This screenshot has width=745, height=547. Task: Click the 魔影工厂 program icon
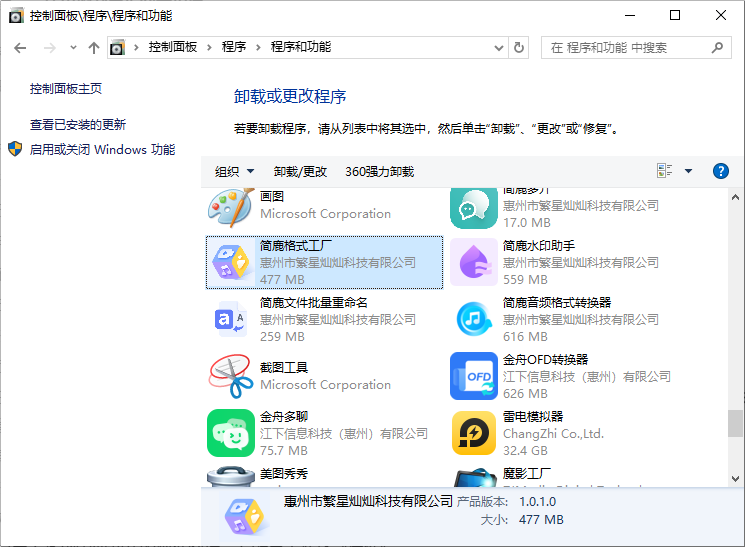click(x=475, y=477)
